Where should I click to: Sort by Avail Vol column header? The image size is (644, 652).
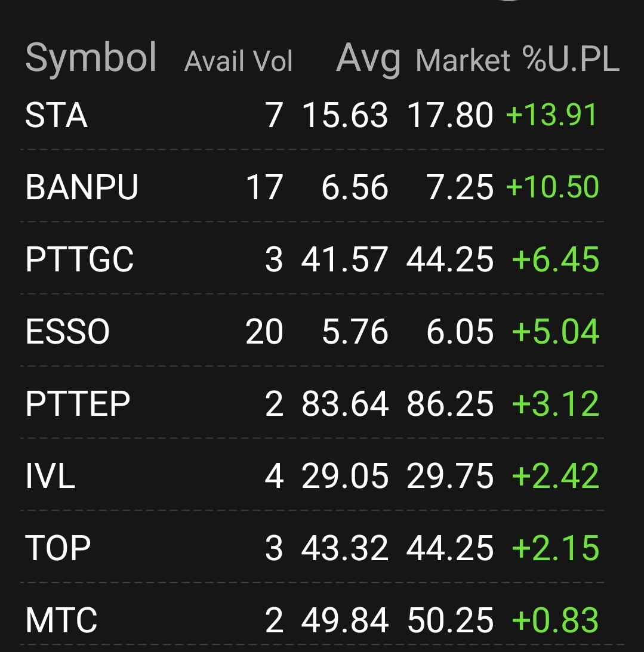238,61
